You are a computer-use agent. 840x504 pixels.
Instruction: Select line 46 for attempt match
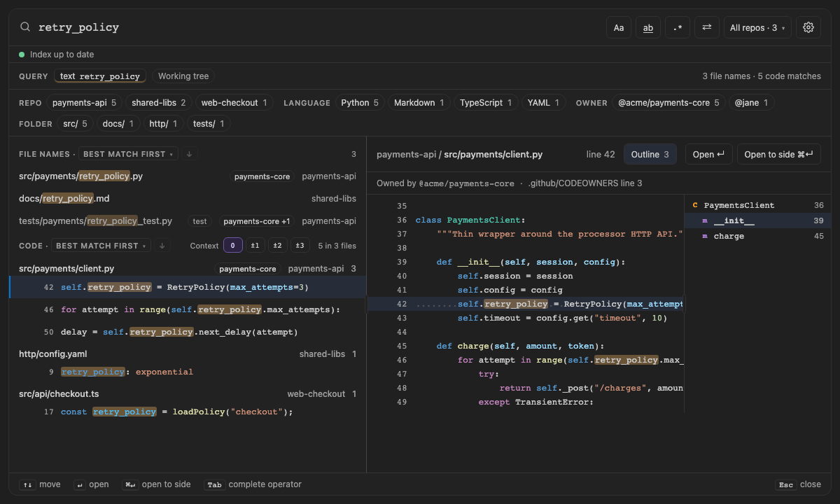[188, 309]
